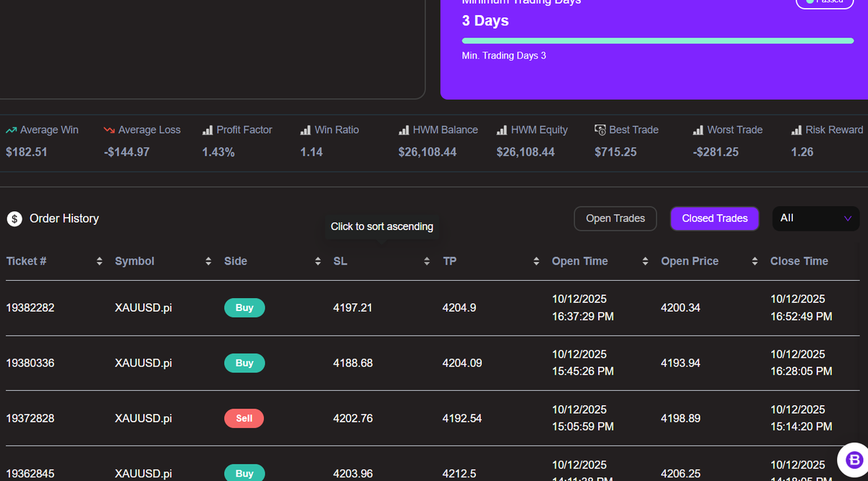Show the Open Trades list
Screen dimensions: 868x481
pyautogui.click(x=616, y=218)
